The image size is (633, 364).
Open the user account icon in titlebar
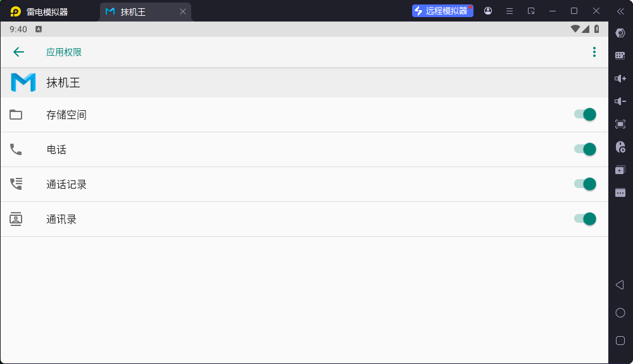pos(488,11)
